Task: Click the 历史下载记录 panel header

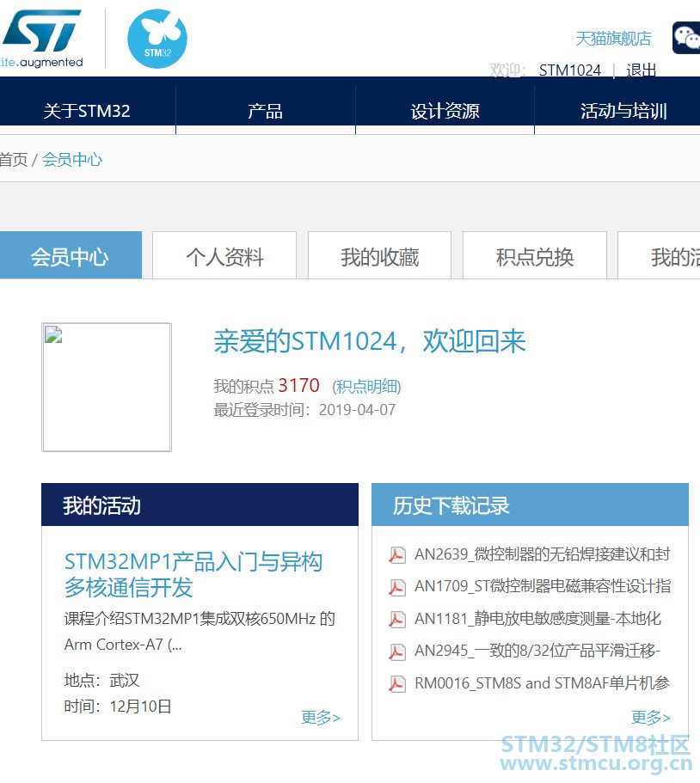Action: coord(530,505)
